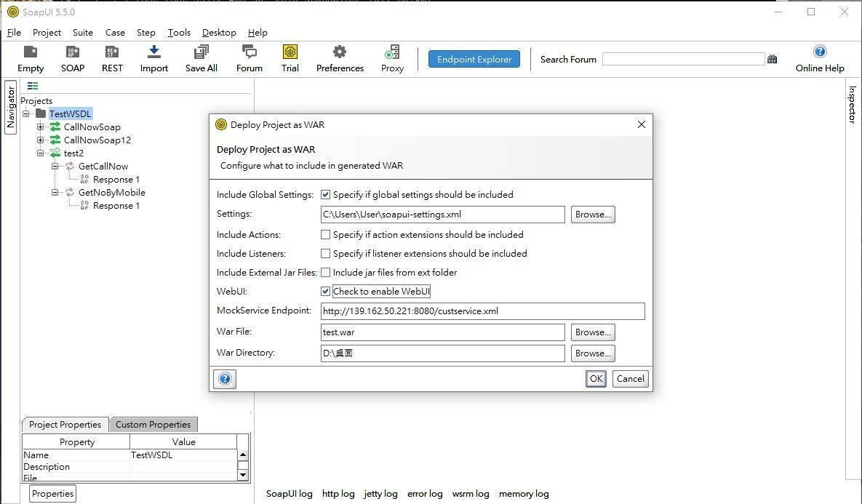
Task: Open Online Help icon
Action: pos(820,52)
